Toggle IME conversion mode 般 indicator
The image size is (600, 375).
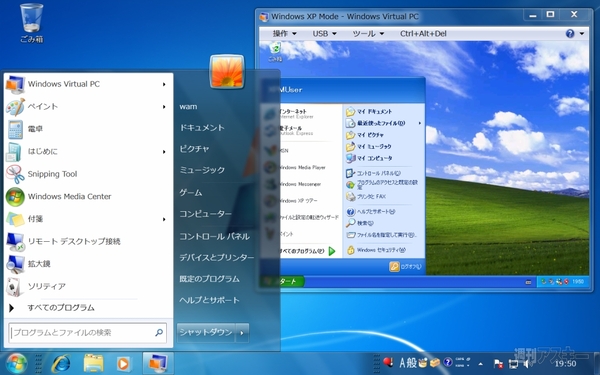[411, 362]
